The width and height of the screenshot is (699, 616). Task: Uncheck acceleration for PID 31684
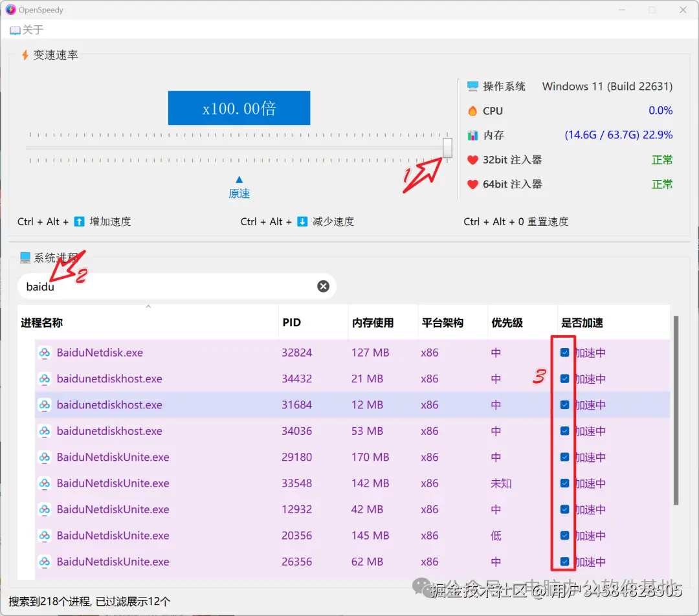point(564,404)
